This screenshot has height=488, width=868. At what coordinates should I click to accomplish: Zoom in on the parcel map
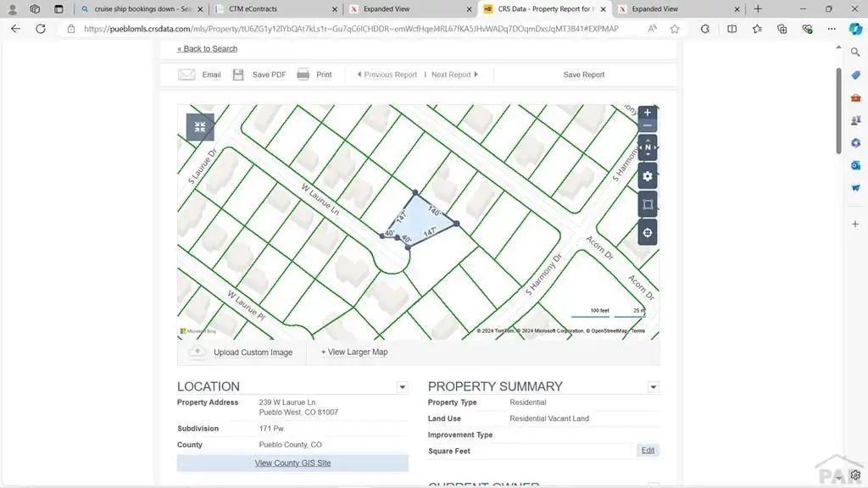[647, 113]
